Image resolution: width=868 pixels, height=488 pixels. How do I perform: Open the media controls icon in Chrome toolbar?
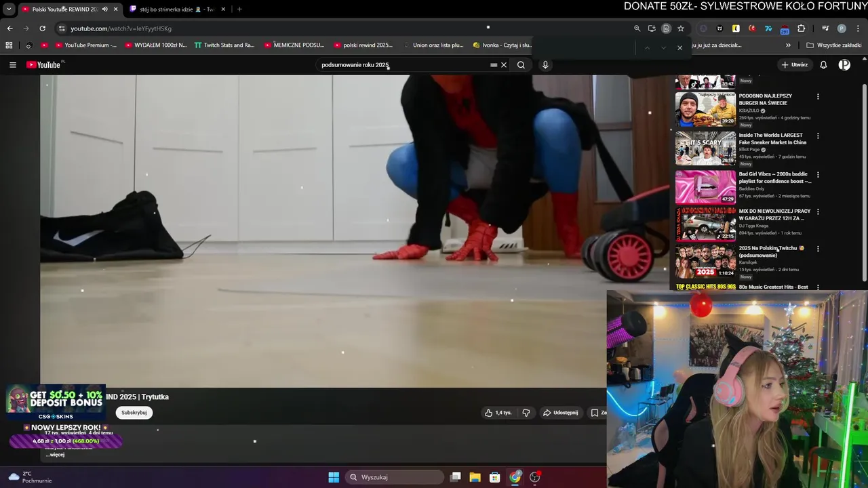point(825,28)
